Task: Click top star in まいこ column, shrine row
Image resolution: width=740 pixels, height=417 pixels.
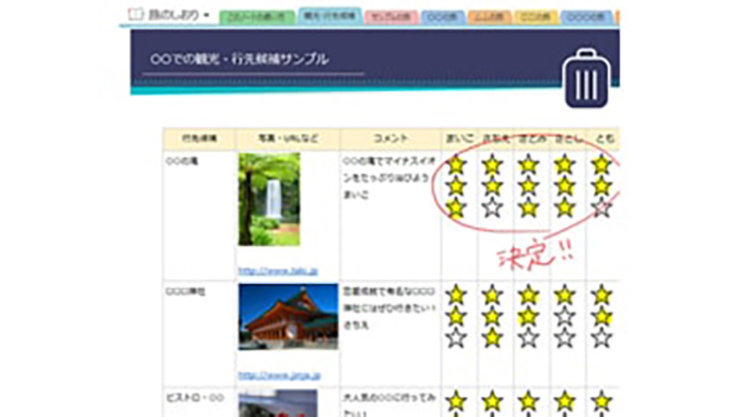Action: [456, 295]
